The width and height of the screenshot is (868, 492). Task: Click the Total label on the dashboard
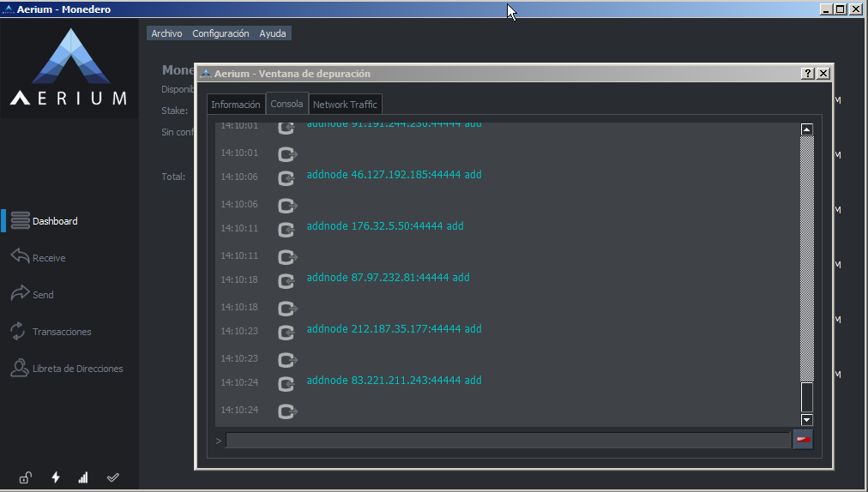click(173, 177)
